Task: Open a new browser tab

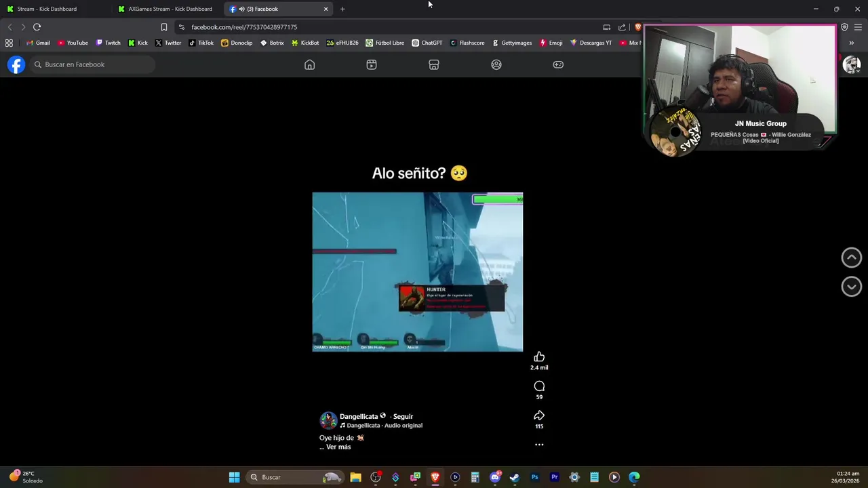Action: pos(342,9)
